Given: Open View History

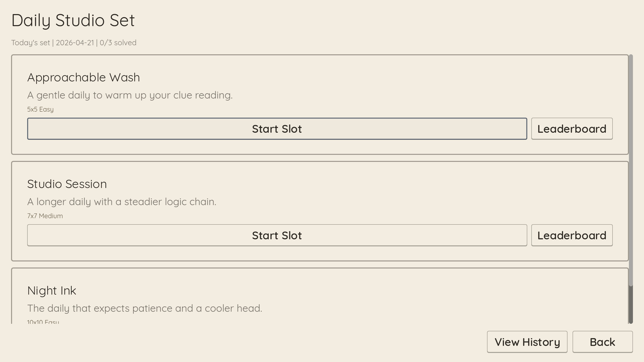Looking at the screenshot, I should [527, 342].
